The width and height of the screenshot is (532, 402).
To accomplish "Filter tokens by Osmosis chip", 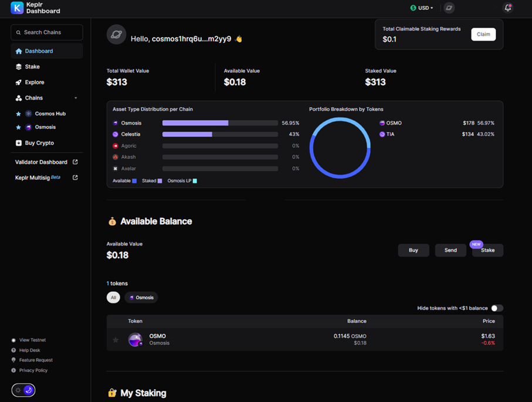I will (141, 298).
